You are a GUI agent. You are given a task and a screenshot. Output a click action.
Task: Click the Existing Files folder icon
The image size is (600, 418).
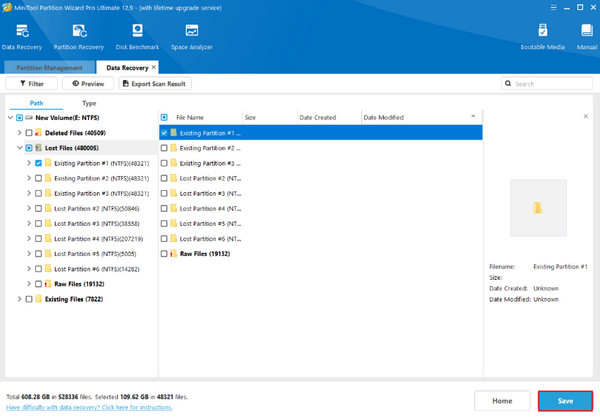[x=38, y=299]
